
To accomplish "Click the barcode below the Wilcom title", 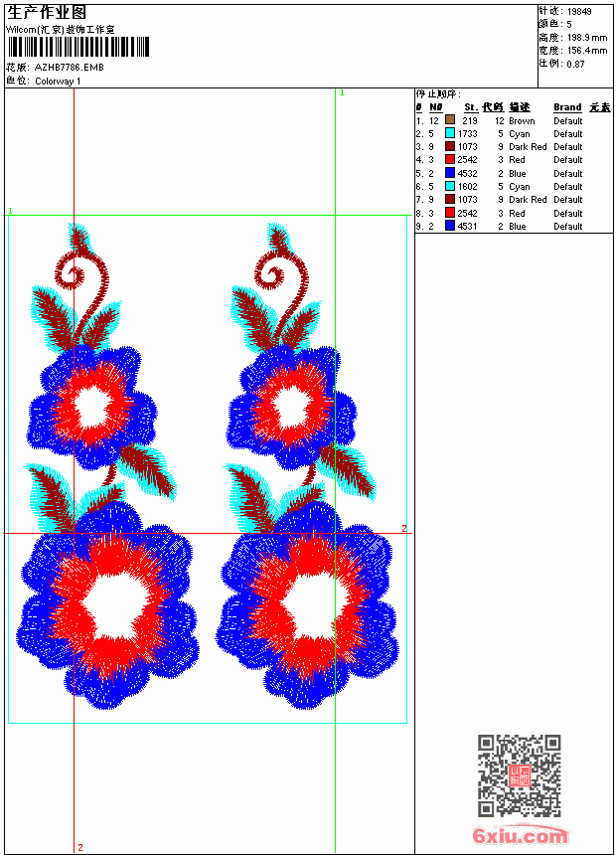I will click(x=77, y=47).
